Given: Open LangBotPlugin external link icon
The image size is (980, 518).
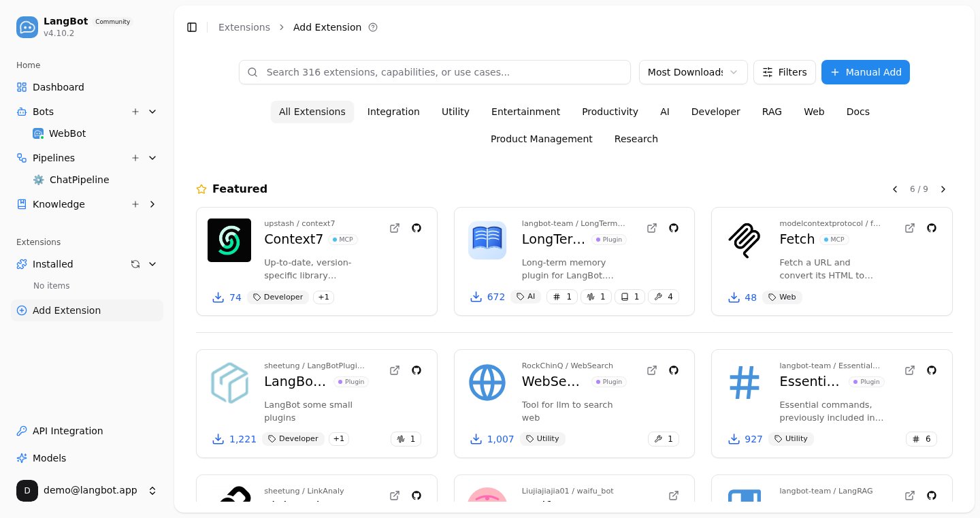Looking at the screenshot, I should 394,370.
